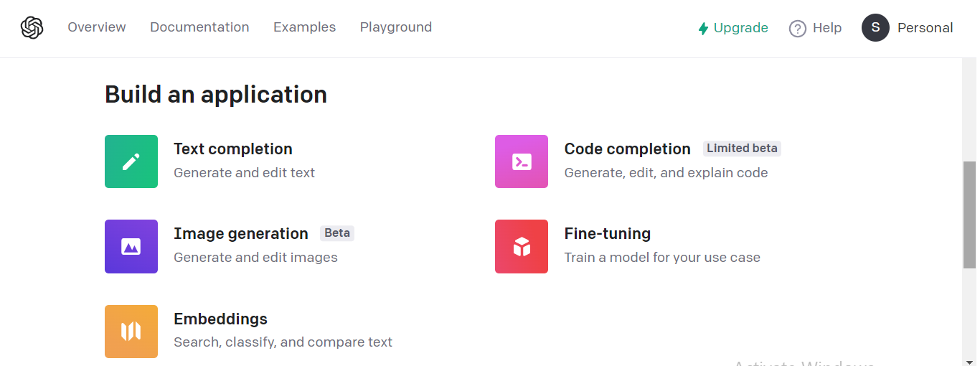Open the Code completion heading link
980x366 pixels.
tap(627, 149)
